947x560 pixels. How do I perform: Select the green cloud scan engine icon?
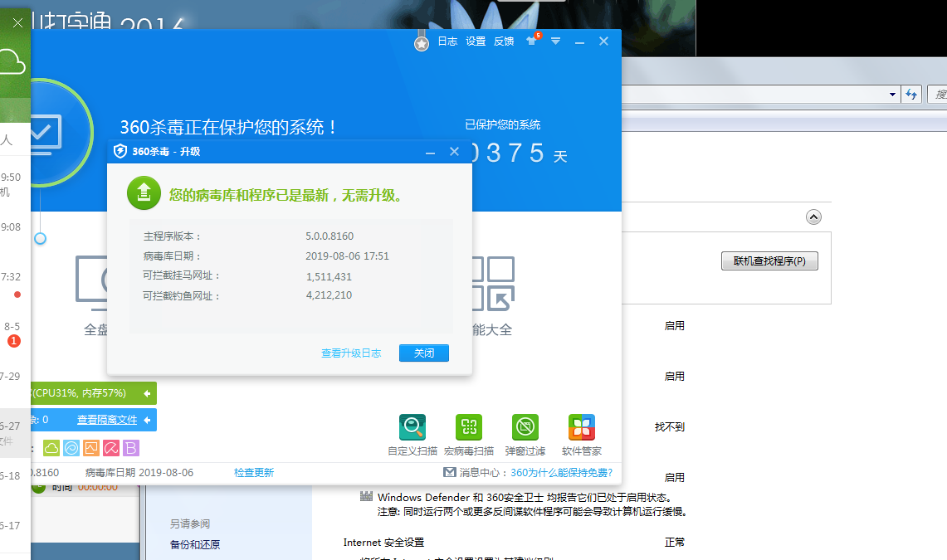51,448
